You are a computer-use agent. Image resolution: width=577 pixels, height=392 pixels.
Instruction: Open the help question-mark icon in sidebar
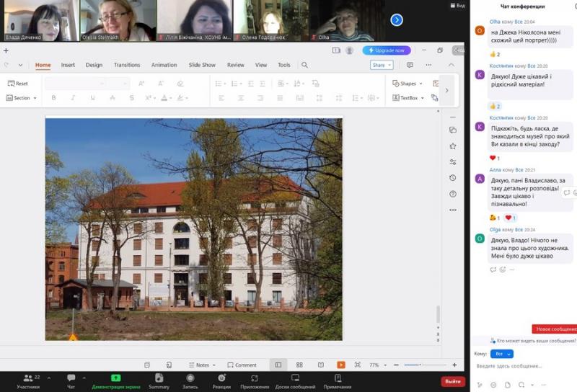[x=453, y=194]
